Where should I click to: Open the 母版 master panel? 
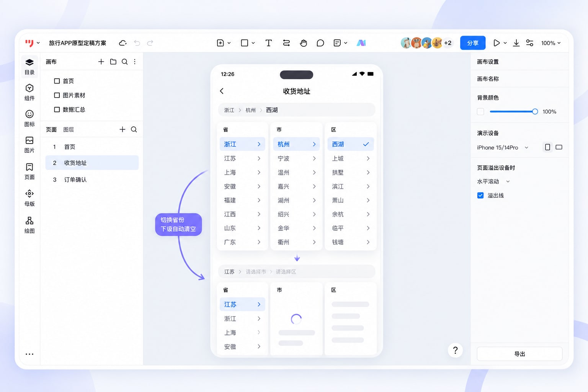pyautogui.click(x=29, y=198)
